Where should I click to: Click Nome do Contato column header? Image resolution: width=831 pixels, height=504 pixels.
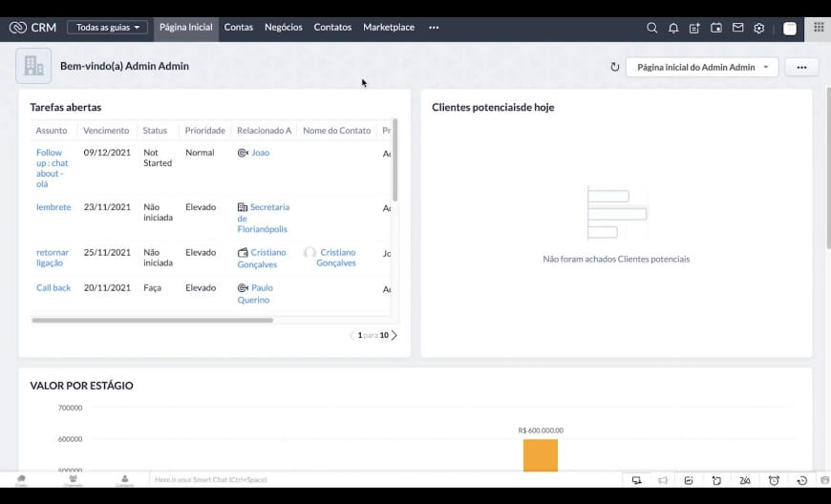coord(336,130)
